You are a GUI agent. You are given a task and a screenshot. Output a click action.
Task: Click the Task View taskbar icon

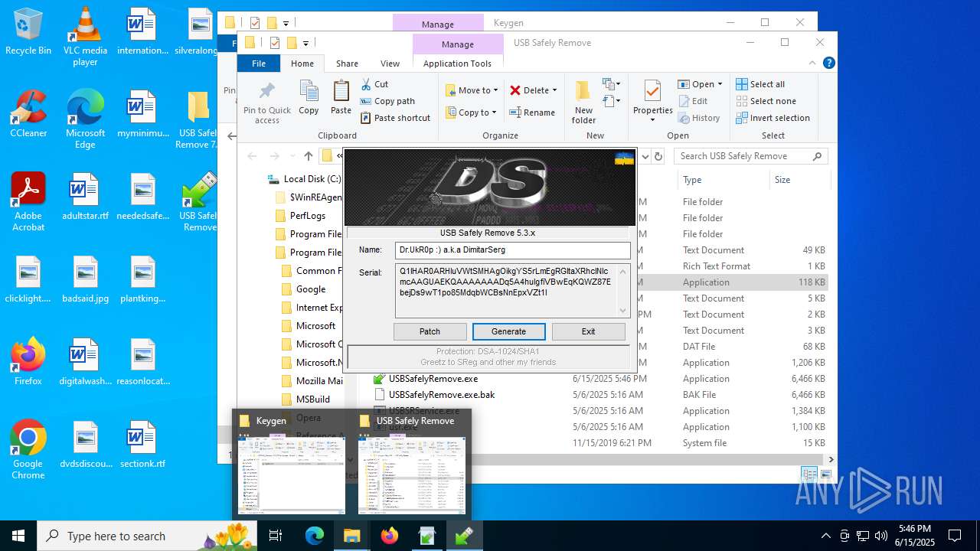coord(276,536)
